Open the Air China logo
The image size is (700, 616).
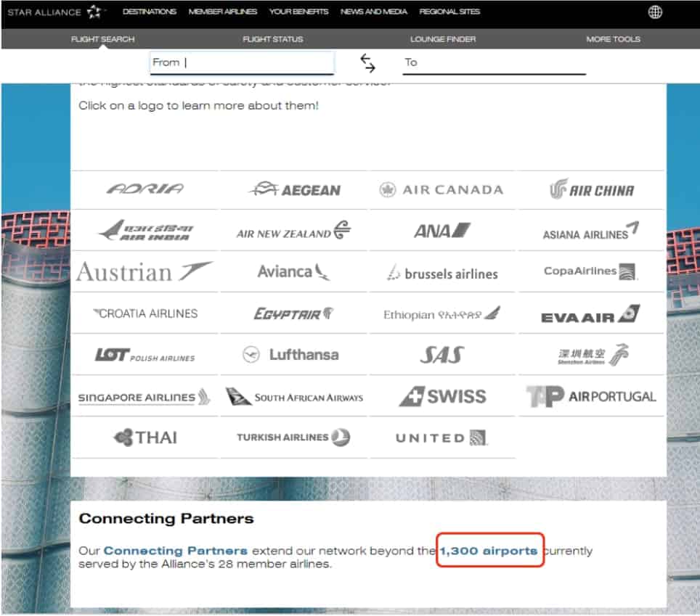coord(592,189)
